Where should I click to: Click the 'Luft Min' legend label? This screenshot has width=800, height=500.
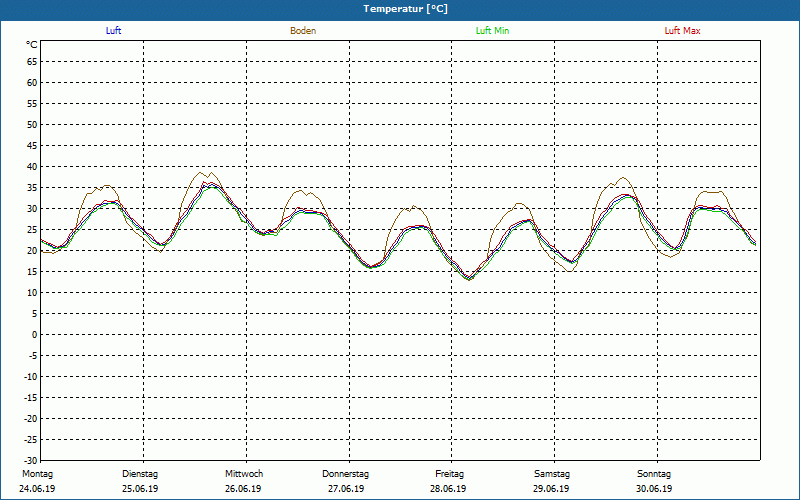click(x=492, y=31)
